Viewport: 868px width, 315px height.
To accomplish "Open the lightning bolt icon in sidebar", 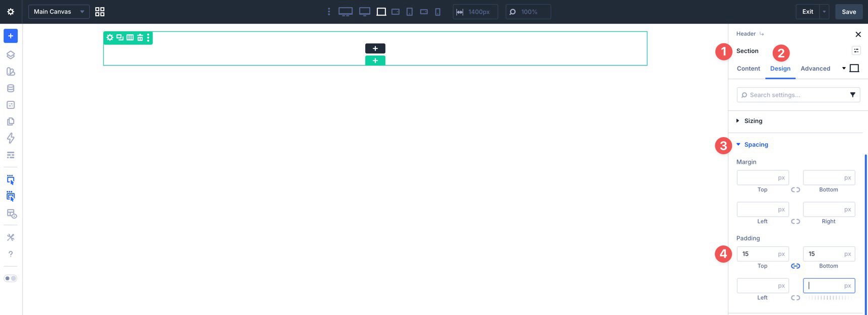I will click(x=11, y=138).
